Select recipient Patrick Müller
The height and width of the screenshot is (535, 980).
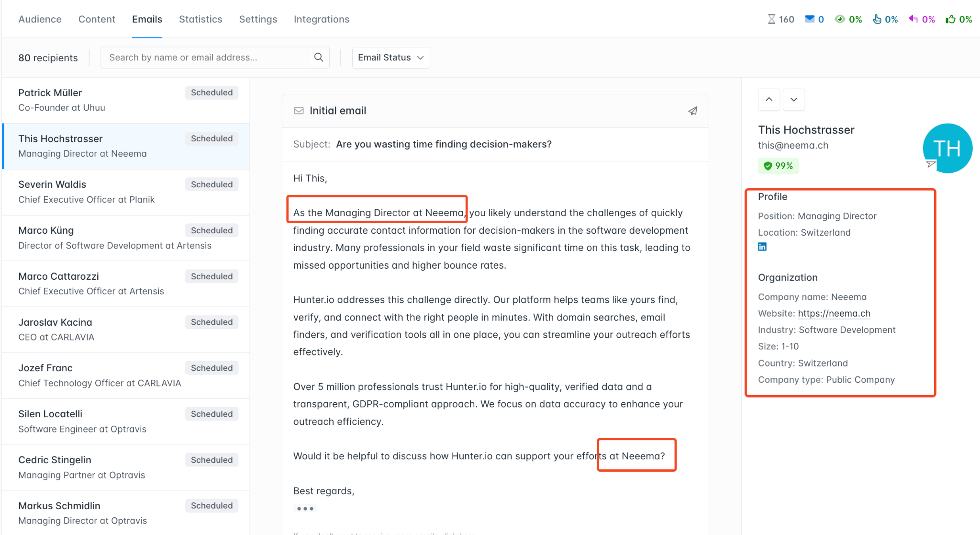pyautogui.click(x=126, y=100)
